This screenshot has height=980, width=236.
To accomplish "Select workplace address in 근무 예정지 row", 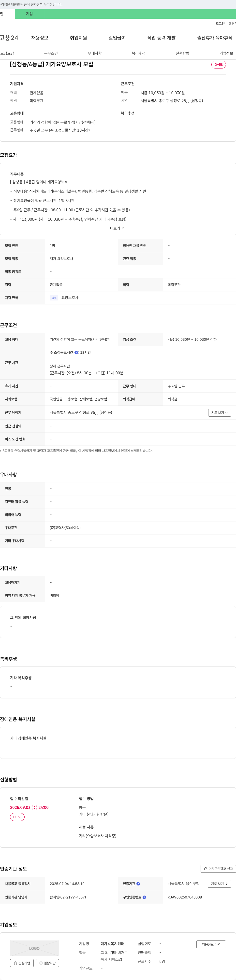I will click(x=81, y=412).
